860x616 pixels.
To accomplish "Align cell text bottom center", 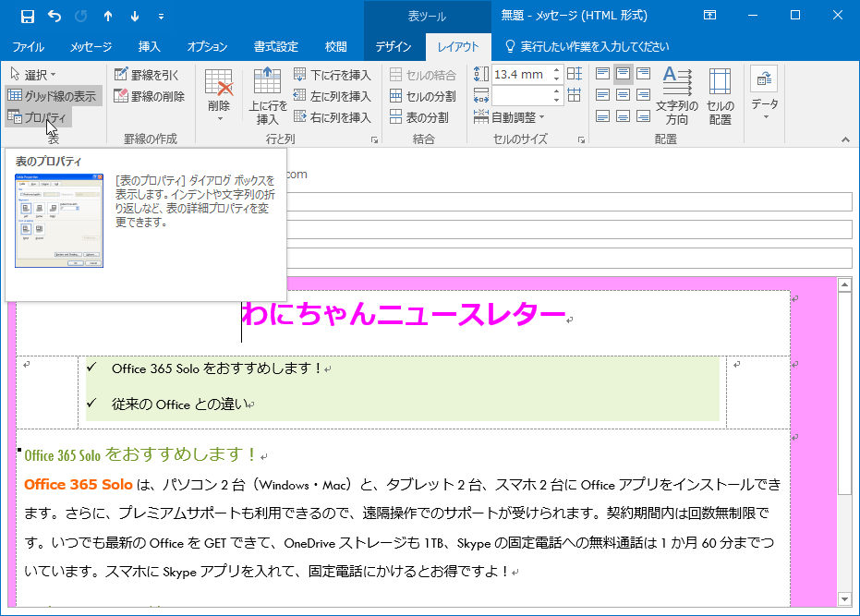I will click(623, 116).
